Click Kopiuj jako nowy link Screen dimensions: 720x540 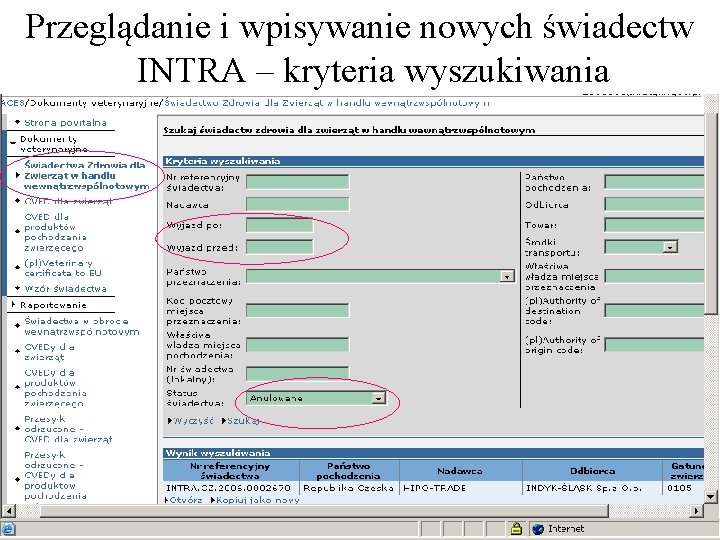[x=257, y=500]
